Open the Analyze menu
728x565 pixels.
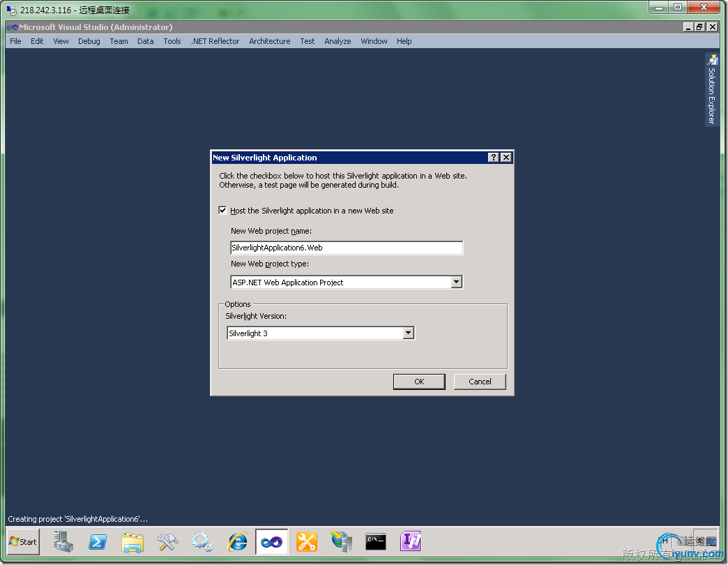(x=338, y=41)
